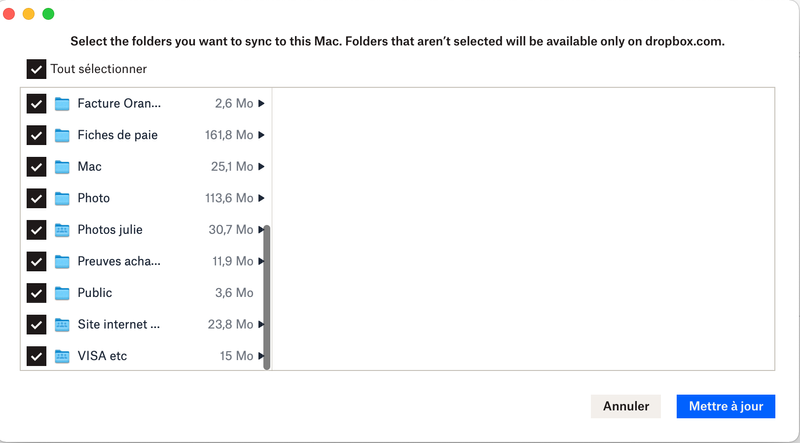800x443 pixels.
Task: Uncheck the Public folder checkbox
Action: tap(37, 293)
